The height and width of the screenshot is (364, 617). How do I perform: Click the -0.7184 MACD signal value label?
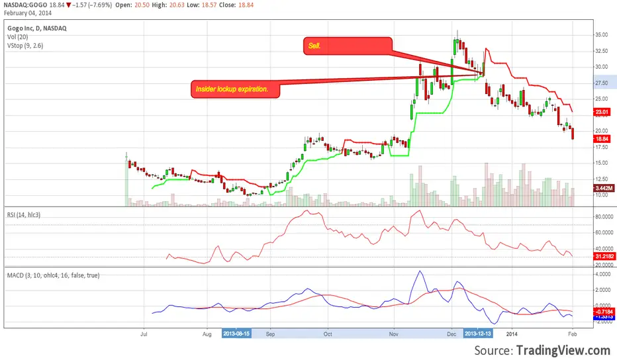pos(604,312)
